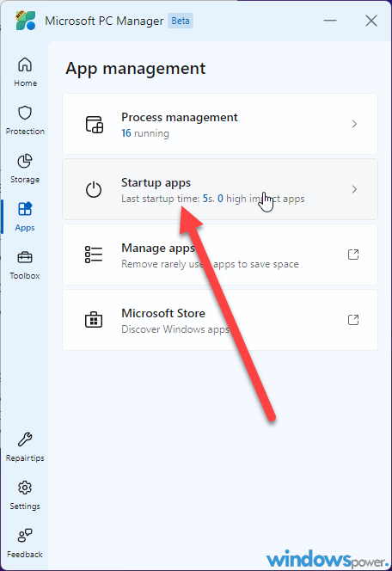
Task: Open the Feedback section
Action: (x=25, y=543)
